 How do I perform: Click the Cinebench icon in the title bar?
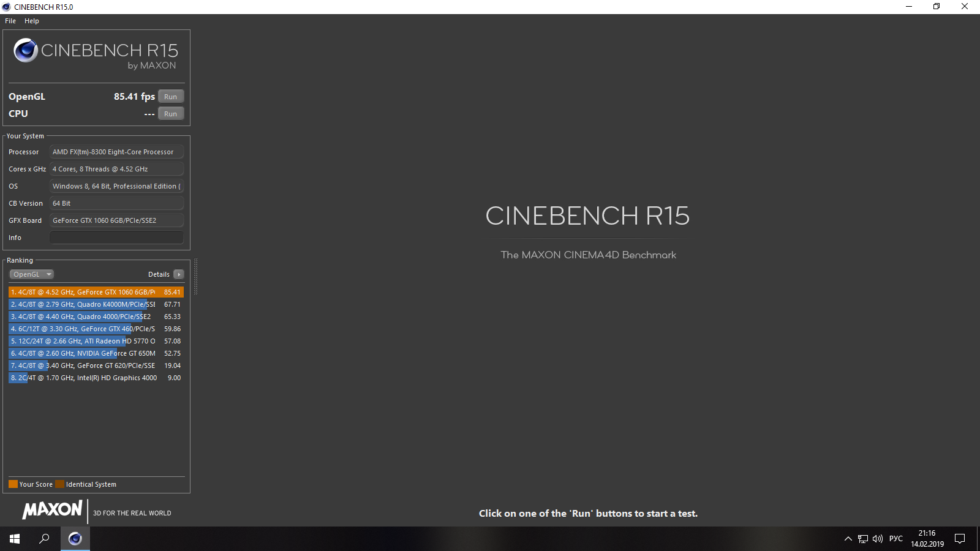pos(7,7)
